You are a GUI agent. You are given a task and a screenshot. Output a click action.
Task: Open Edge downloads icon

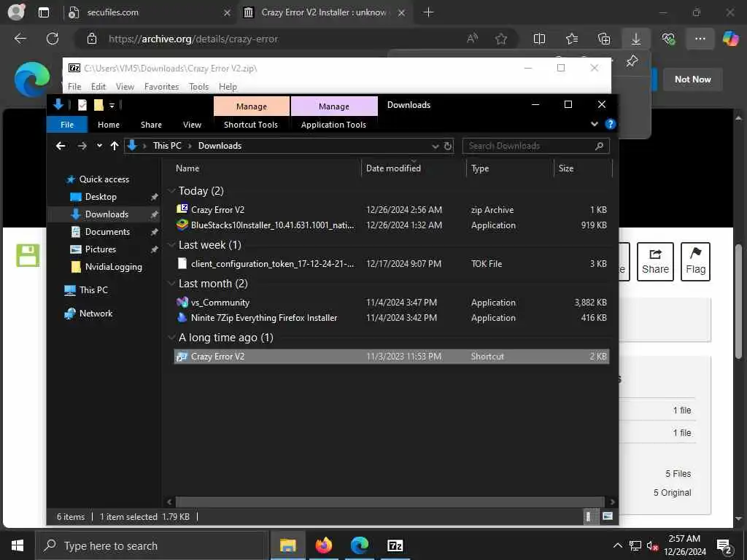(636, 39)
